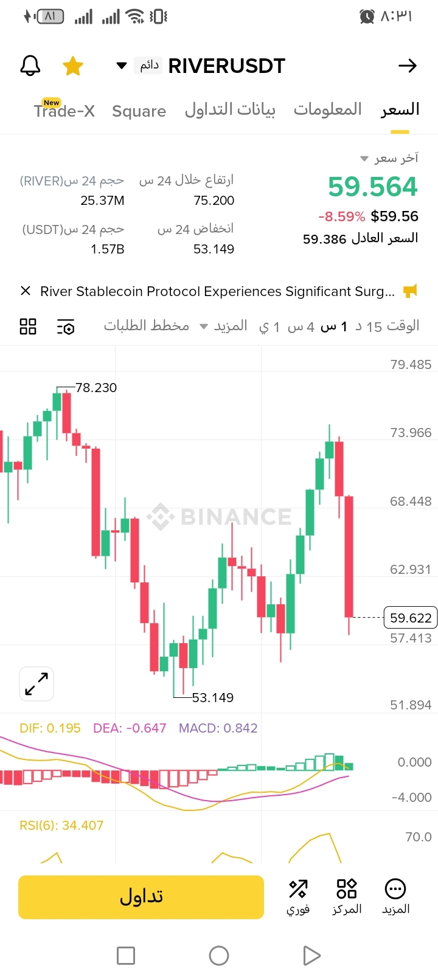Select the 4 س timeframe
This screenshot has width=438, height=980.
(301, 327)
